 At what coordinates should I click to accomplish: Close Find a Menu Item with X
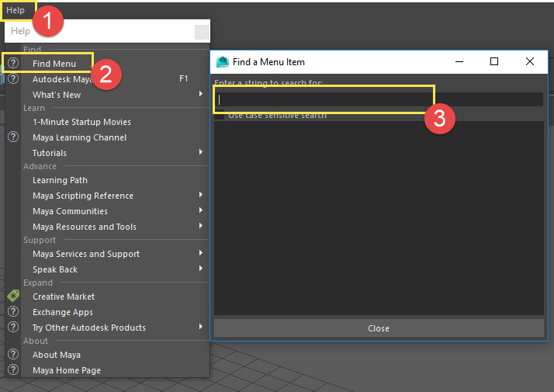tap(530, 62)
